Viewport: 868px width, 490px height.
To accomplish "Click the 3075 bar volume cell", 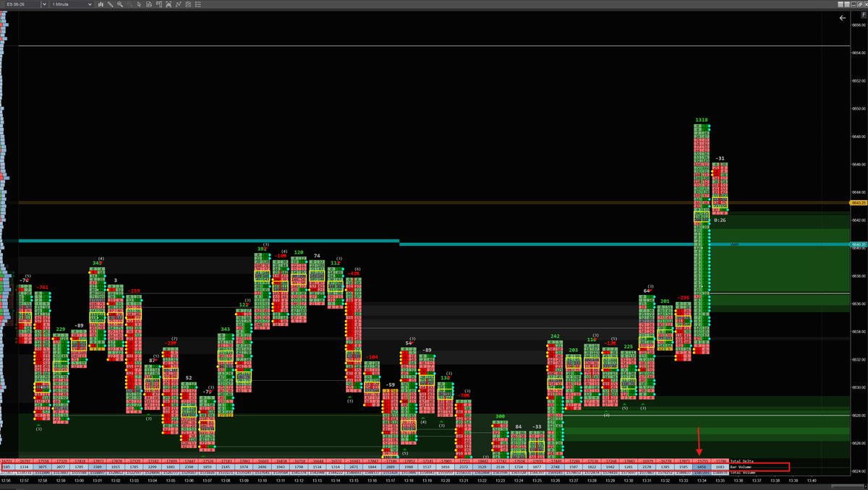I will (43, 468).
